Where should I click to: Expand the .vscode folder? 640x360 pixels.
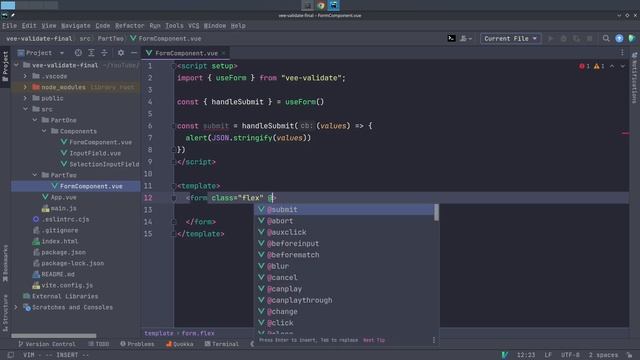[25, 76]
